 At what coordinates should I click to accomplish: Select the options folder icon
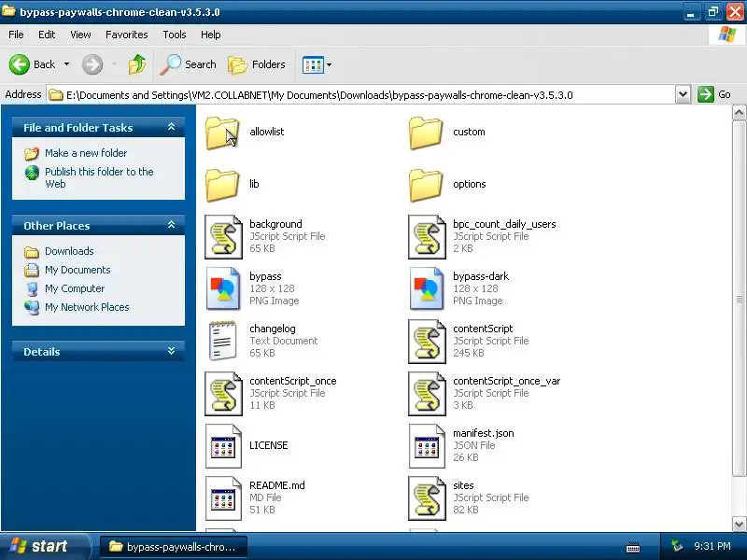pyautogui.click(x=426, y=185)
